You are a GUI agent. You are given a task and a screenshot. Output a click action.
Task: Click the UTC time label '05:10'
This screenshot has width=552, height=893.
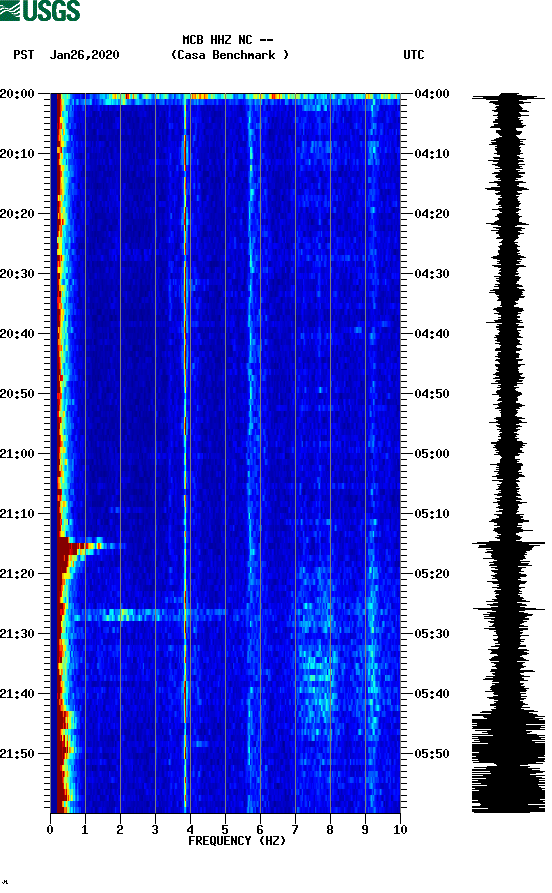pyautogui.click(x=432, y=514)
